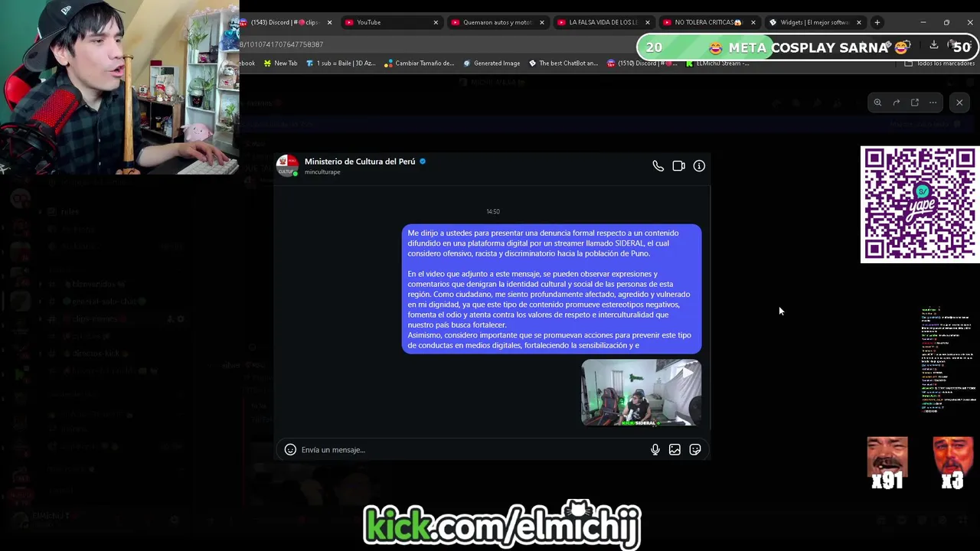The image size is (980, 551).
Task: Close the Widgets tab
Action: 858,22
